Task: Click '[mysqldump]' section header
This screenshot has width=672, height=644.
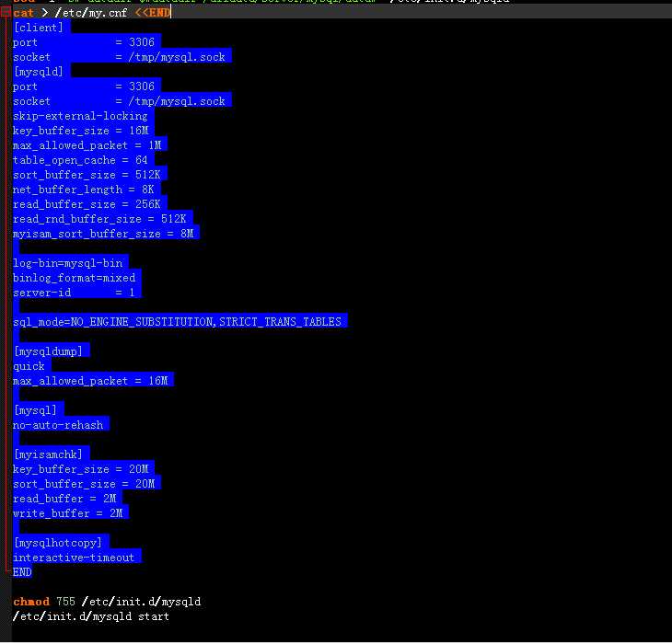Action: 48,351
